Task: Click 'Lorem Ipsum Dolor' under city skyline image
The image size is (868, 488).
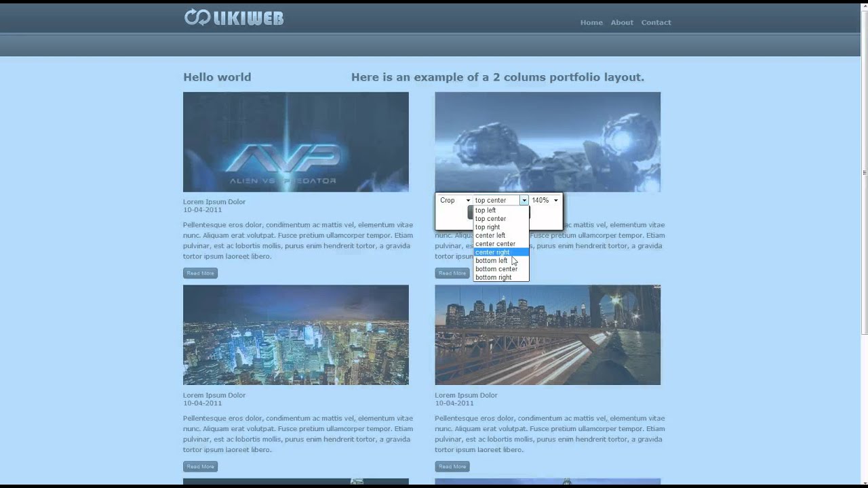Action: 214,395
